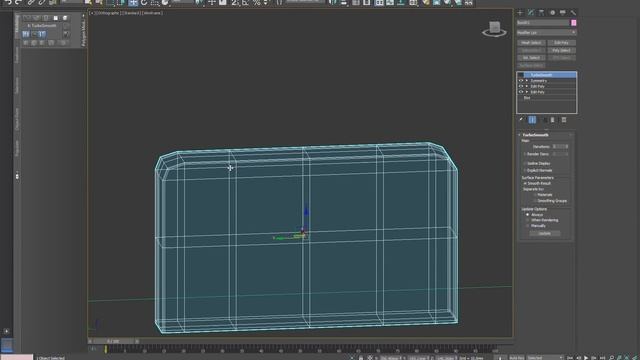This screenshot has height=360, width=640.
Task: Open the Display tab in command panel
Action: point(563,13)
